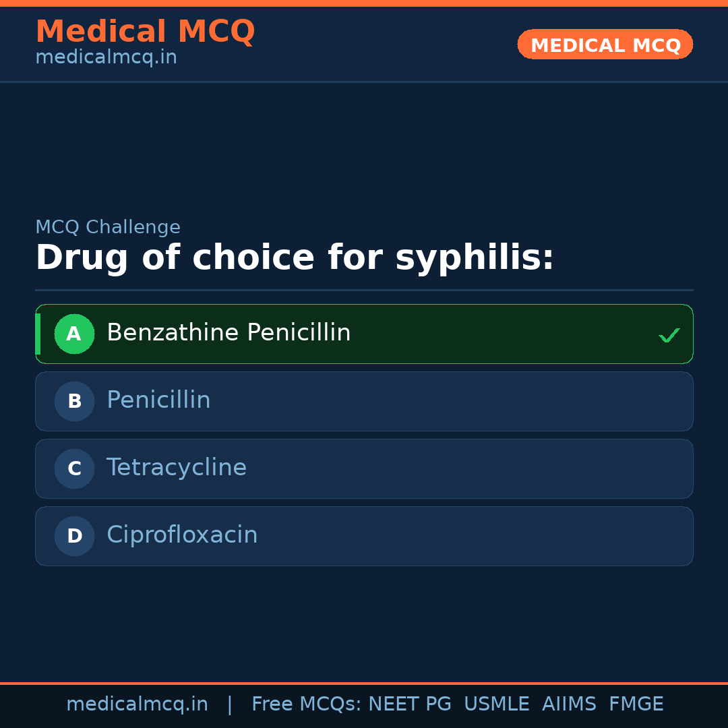
Task: Open the Medical MCQ header title
Action: tap(145, 32)
